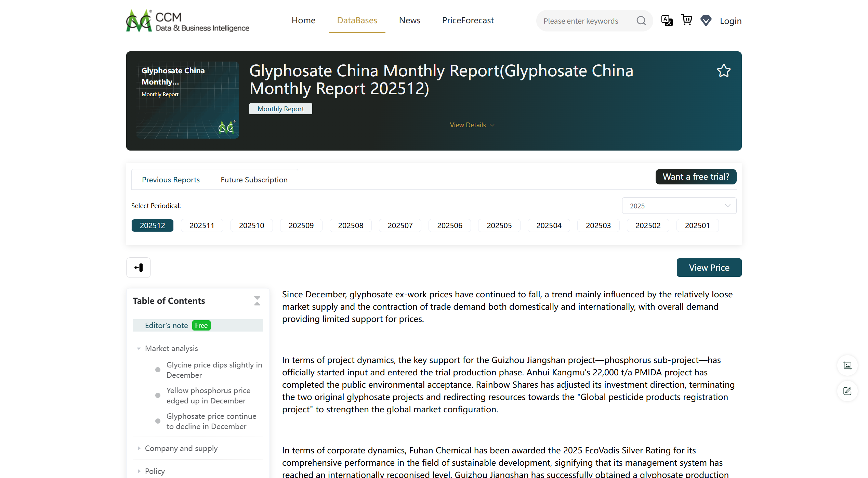This screenshot has width=868, height=478.
Task: Click the floating edit note icon
Action: 847,391
